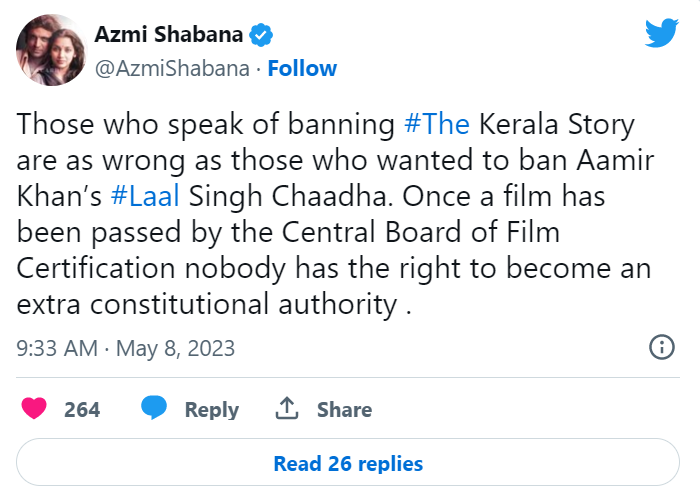The height and width of the screenshot is (500, 700).
Task: Click the Azmi Shabana display name
Action: (x=169, y=36)
